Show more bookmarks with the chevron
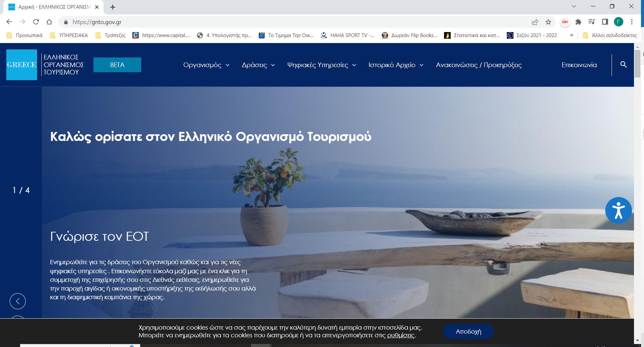644x347 pixels. coord(572,35)
